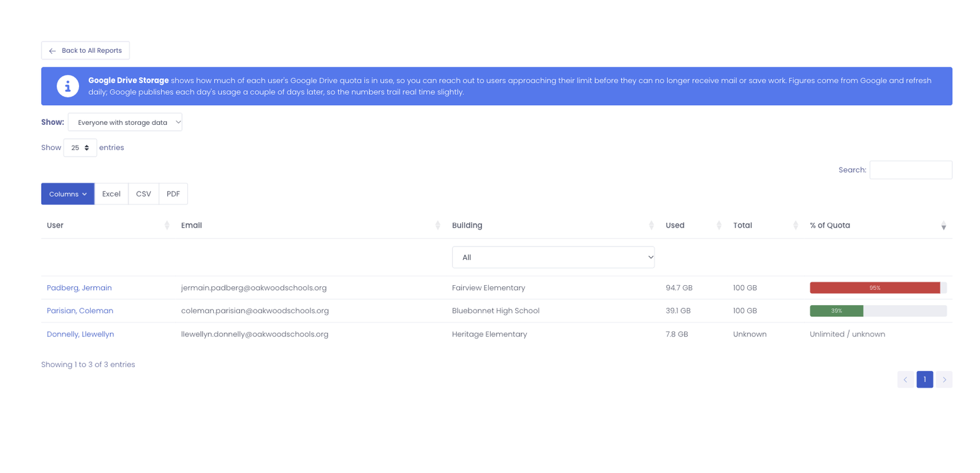Click the Showing 1 to 3 entries text

pyautogui.click(x=88, y=365)
